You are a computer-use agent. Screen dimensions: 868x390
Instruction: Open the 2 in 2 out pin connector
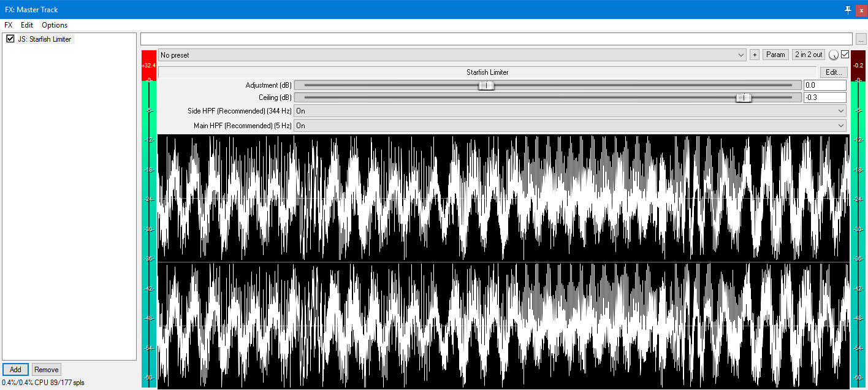[x=809, y=55]
